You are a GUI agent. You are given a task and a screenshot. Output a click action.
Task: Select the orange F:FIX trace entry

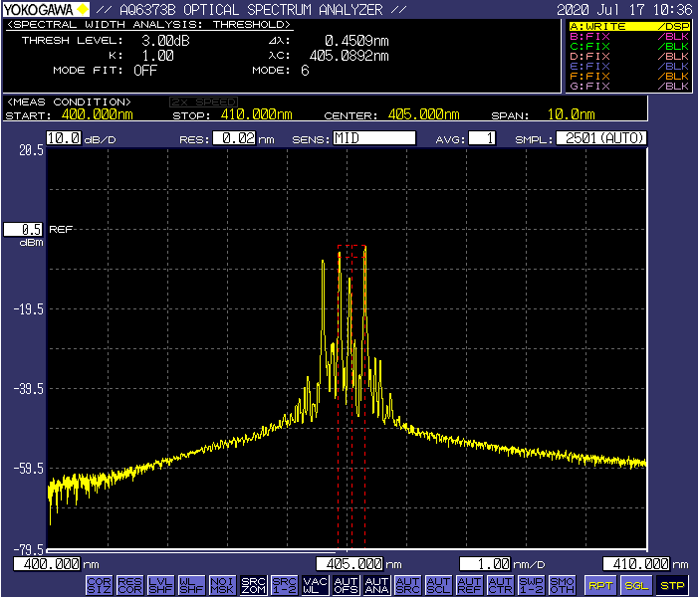click(629, 76)
